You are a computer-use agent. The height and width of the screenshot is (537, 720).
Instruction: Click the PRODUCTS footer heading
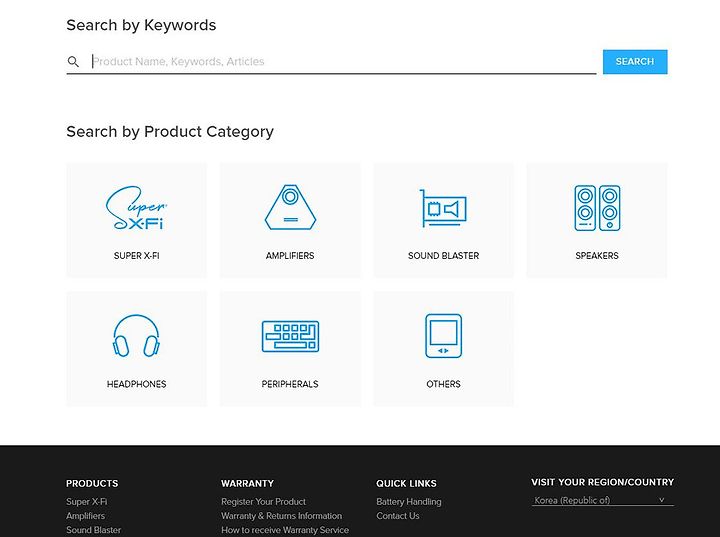(92, 483)
